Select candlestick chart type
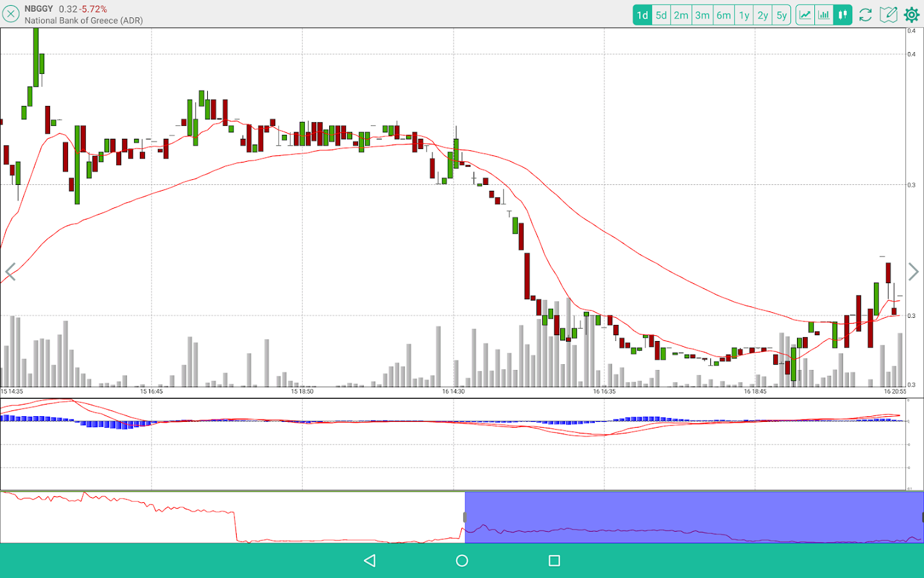The height and width of the screenshot is (578, 924). [x=843, y=15]
